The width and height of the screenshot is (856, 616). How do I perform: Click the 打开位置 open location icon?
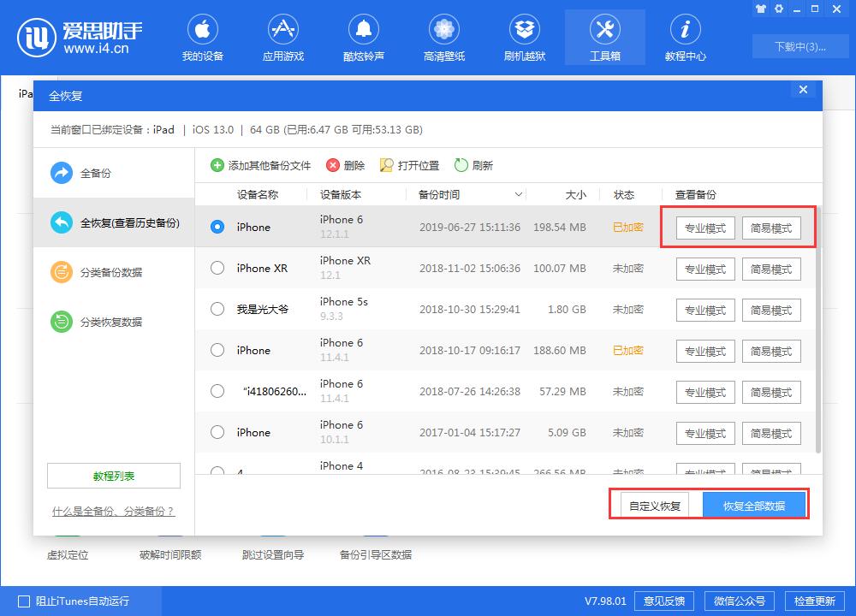point(402,165)
